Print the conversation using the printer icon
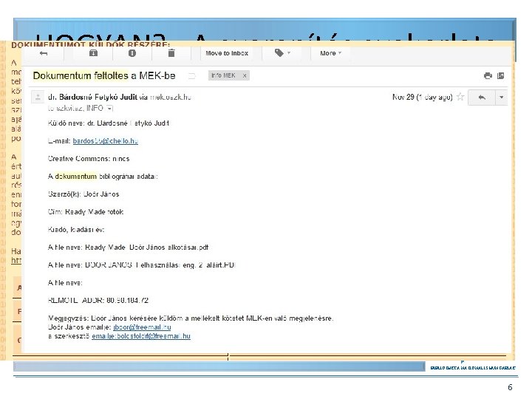 click(x=488, y=75)
